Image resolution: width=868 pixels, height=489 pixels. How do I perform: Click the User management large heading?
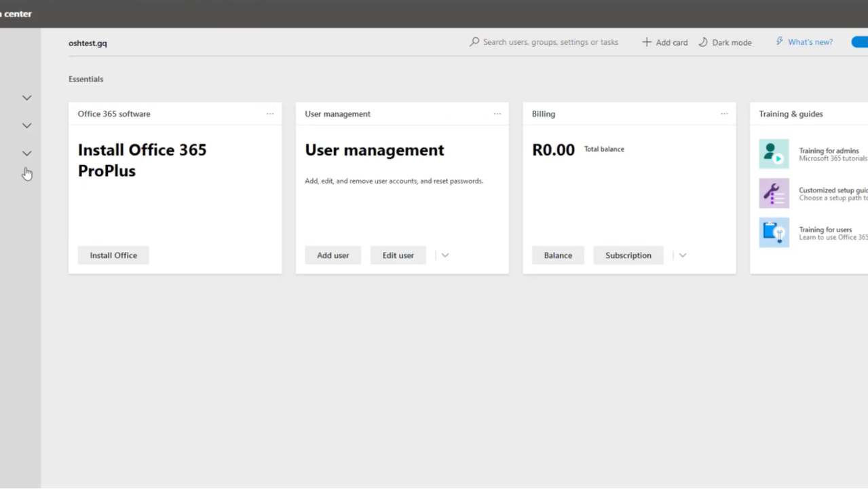pyautogui.click(x=375, y=150)
